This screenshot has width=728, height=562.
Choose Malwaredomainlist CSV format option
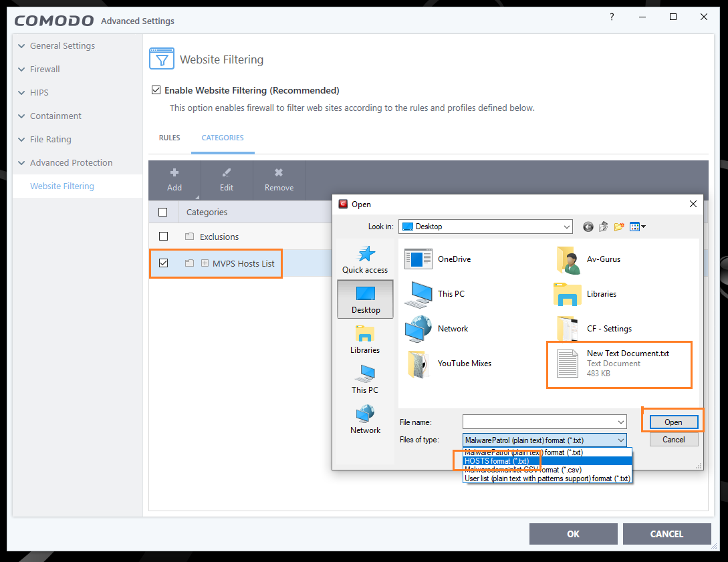point(548,470)
